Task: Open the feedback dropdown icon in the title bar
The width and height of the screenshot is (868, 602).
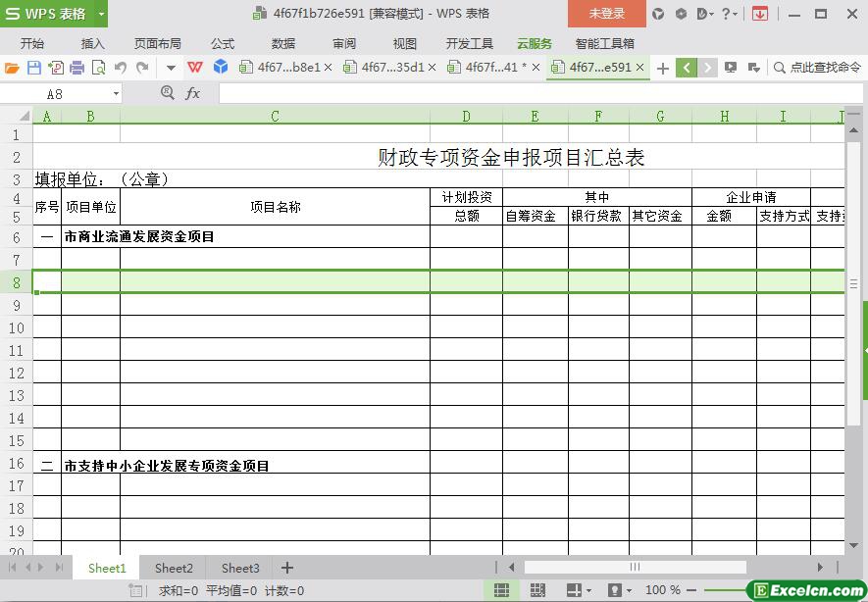Action: pos(704,14)
